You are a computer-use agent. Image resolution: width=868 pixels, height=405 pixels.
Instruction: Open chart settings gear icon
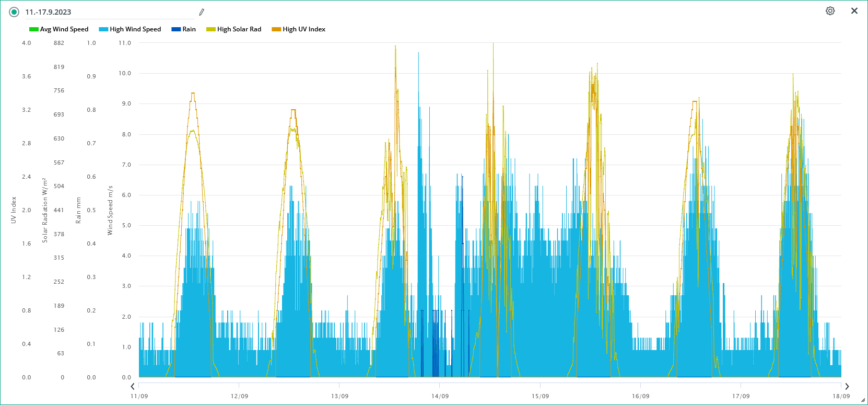tap(830, 11)
